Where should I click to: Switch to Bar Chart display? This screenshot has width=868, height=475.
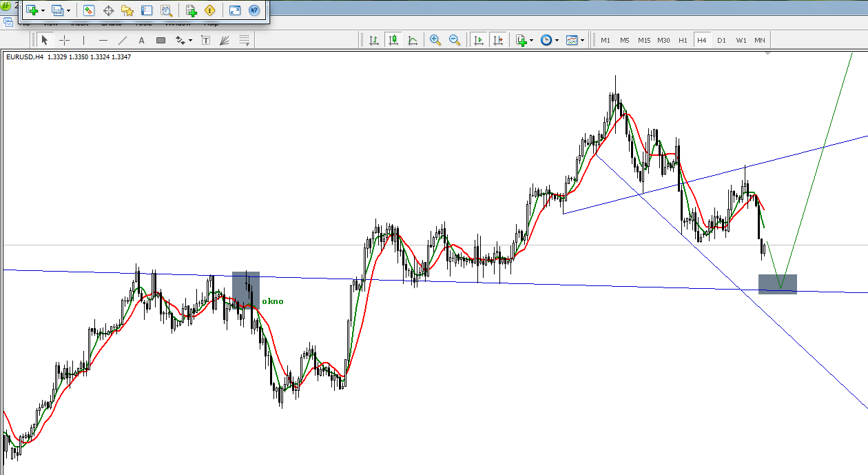[x=374, y=40]
